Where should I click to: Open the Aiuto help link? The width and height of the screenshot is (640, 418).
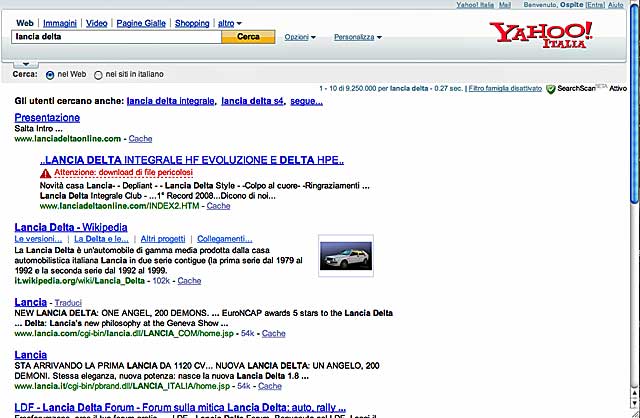616,5
